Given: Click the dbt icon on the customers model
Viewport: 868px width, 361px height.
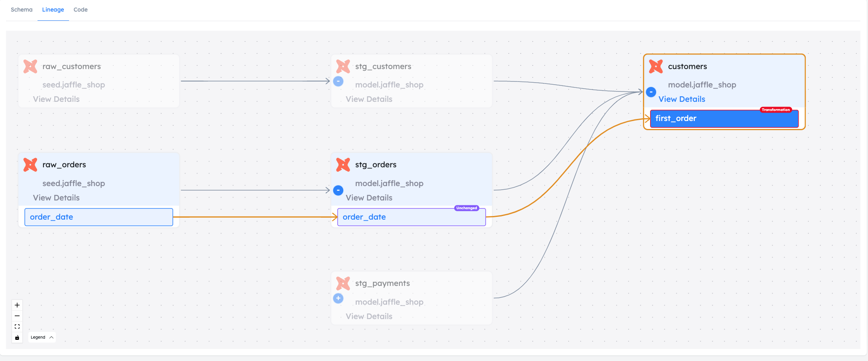Looking at the screenshot, I should [655, 66].
